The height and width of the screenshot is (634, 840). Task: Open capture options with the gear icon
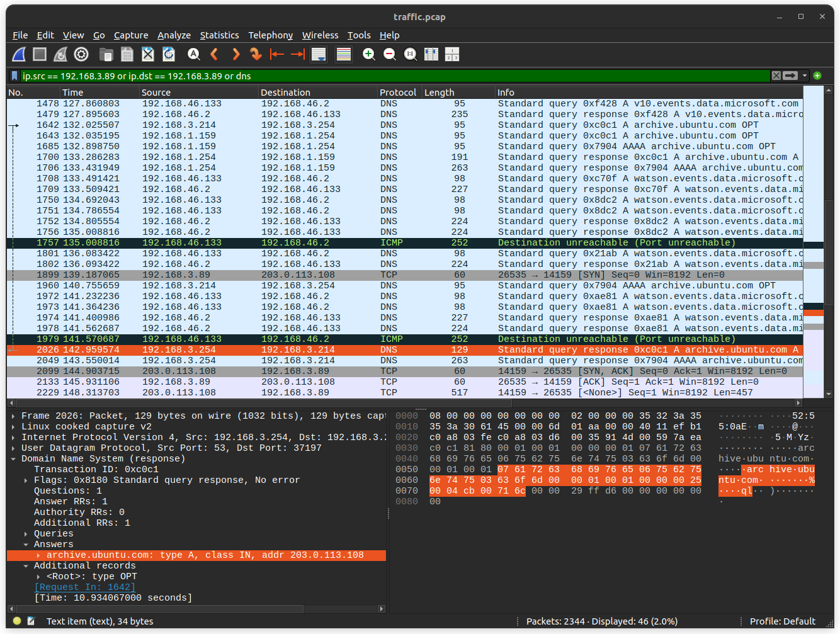click(81, 54)
